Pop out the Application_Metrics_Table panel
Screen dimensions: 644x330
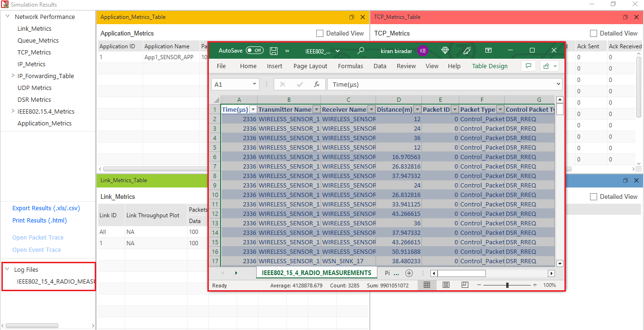(x=352, y=17)
